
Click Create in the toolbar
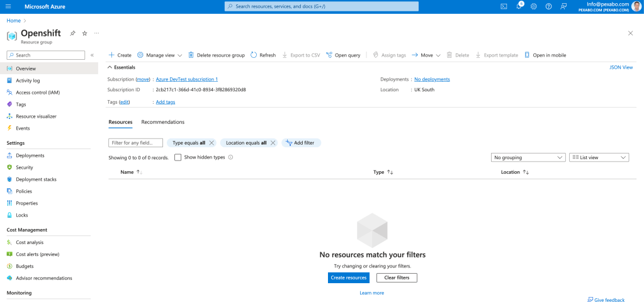point(120,55)
